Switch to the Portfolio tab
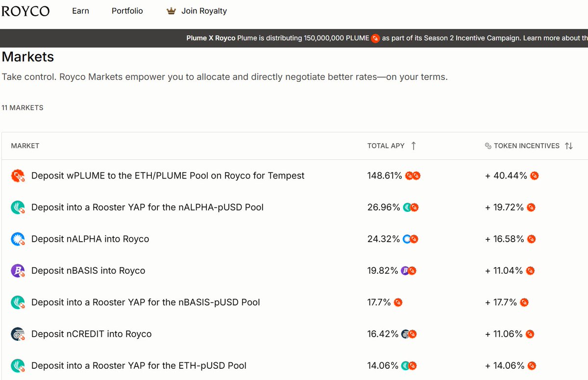Viewport: 588px width, 380px height. 127,10
